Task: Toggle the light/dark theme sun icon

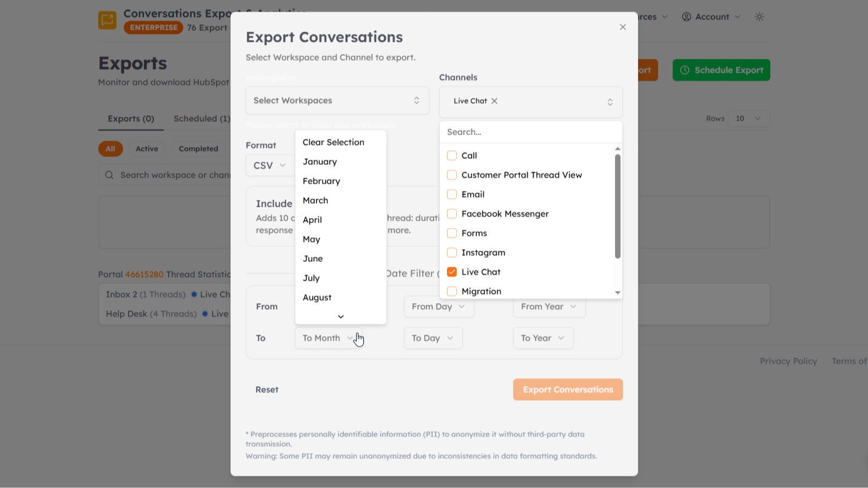Action: [759, 17]
